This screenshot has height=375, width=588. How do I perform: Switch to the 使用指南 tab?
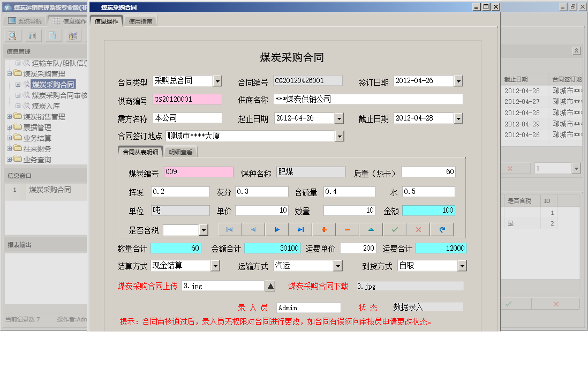[140, 21]
